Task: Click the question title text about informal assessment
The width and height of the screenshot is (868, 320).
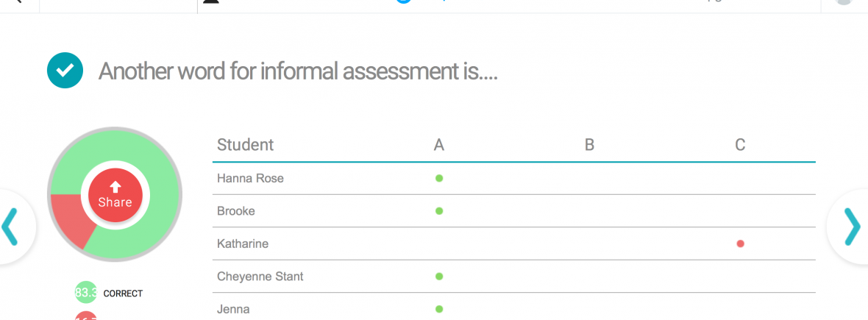Action: tap(298, 71)
